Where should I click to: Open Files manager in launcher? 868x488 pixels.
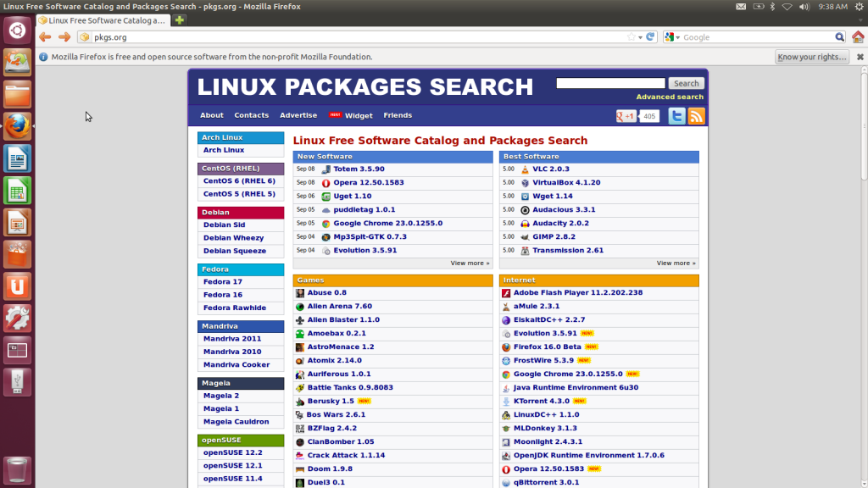[x=17, y=95]
